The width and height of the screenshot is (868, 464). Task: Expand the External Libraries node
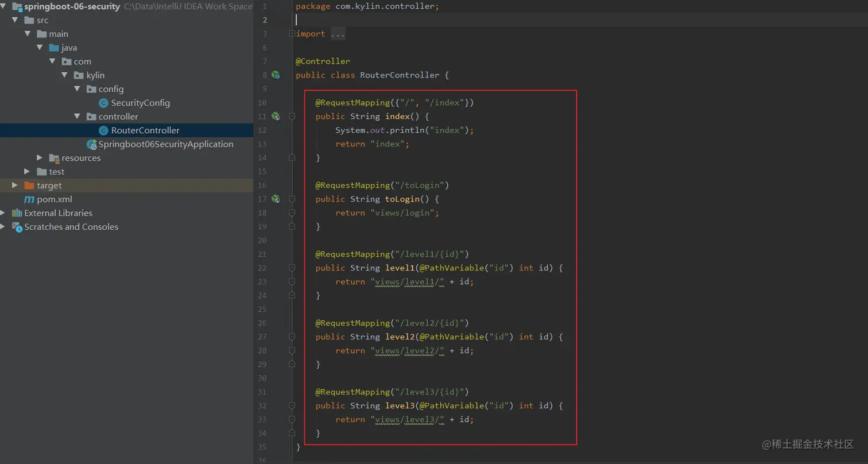pyautogui.click(x=3, y=213)
